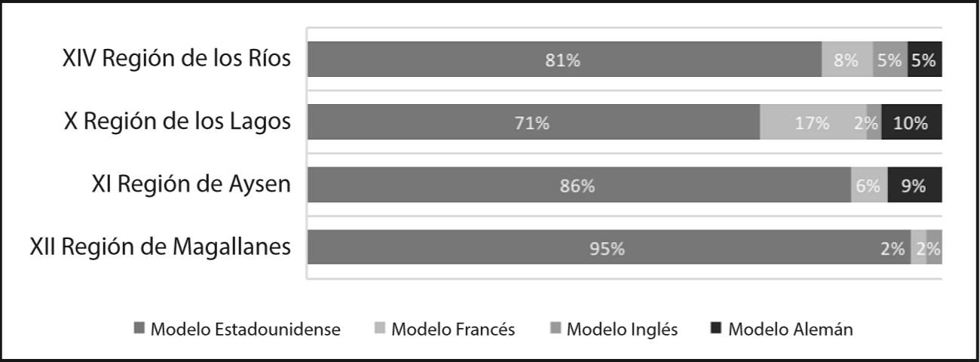Select the 'Modelo Francés' legend label

click(x=453, y=330)
